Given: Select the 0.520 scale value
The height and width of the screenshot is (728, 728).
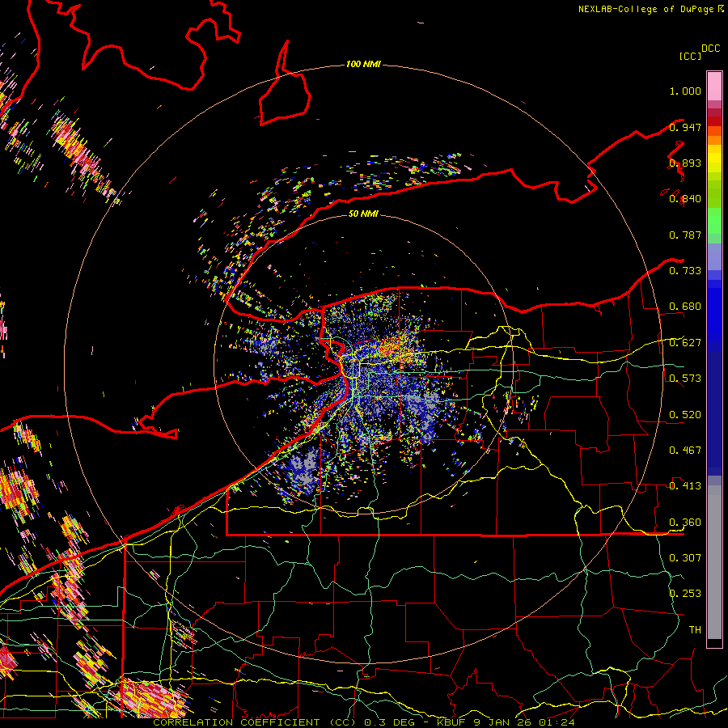Looking at the screenshot, I should pos(685,415).
